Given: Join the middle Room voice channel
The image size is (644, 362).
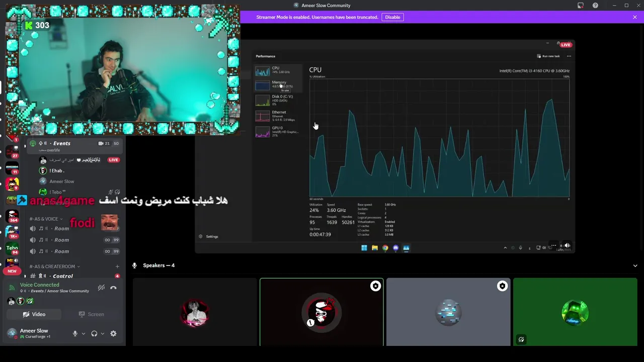Looking at the screenshot, I should click(x=74, y=240).
